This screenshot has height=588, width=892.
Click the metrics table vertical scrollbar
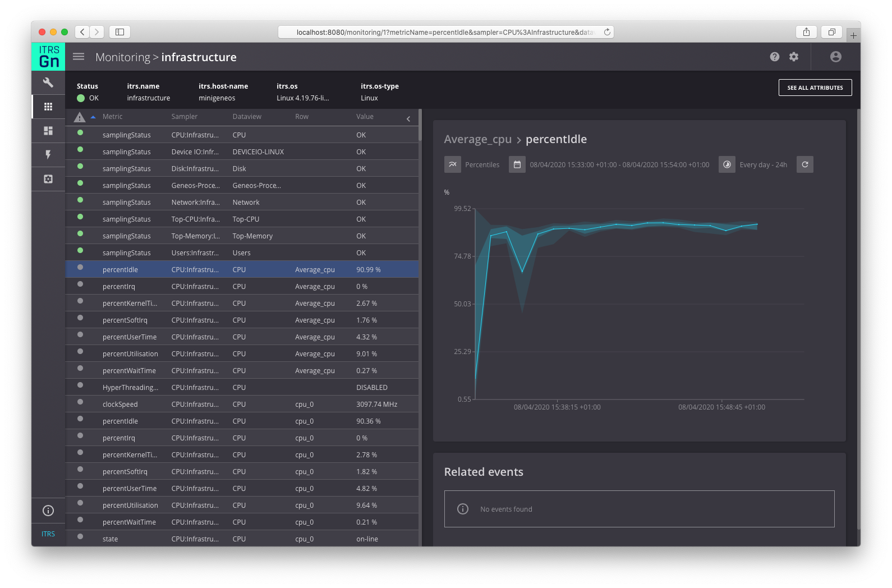click(x=420, y=126)
